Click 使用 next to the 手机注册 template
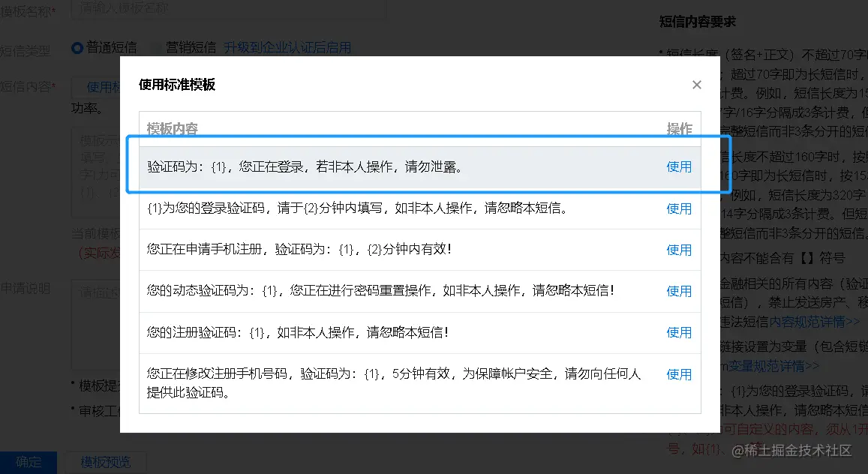This screenshot has height=474, width=868. [678, 249]
